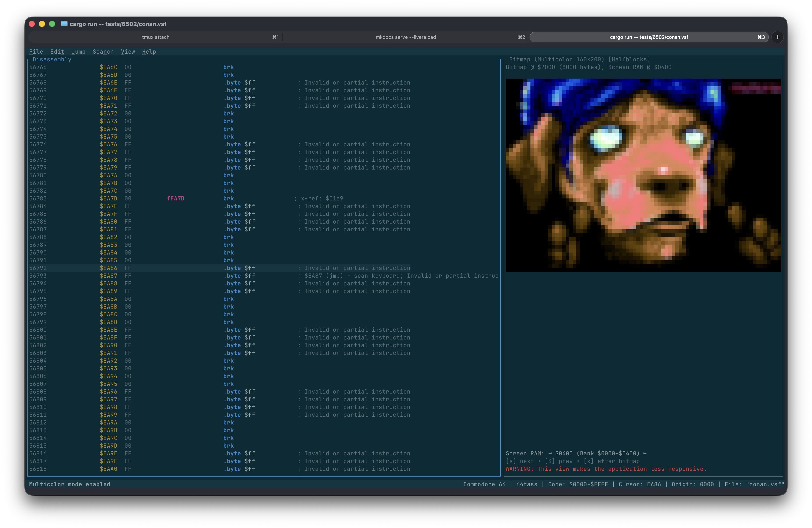
Task: Switch to the tmux attach tab
Action: [x=156, y=37]
